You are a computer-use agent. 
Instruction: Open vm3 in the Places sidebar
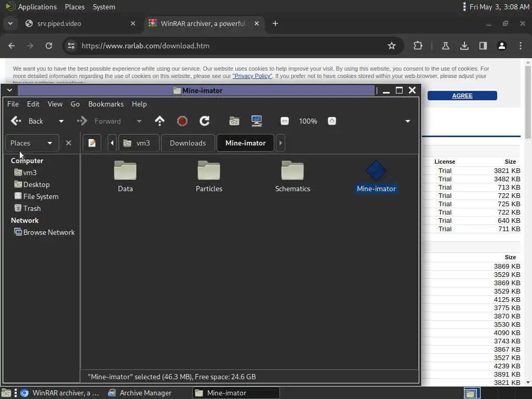[25, 172]
